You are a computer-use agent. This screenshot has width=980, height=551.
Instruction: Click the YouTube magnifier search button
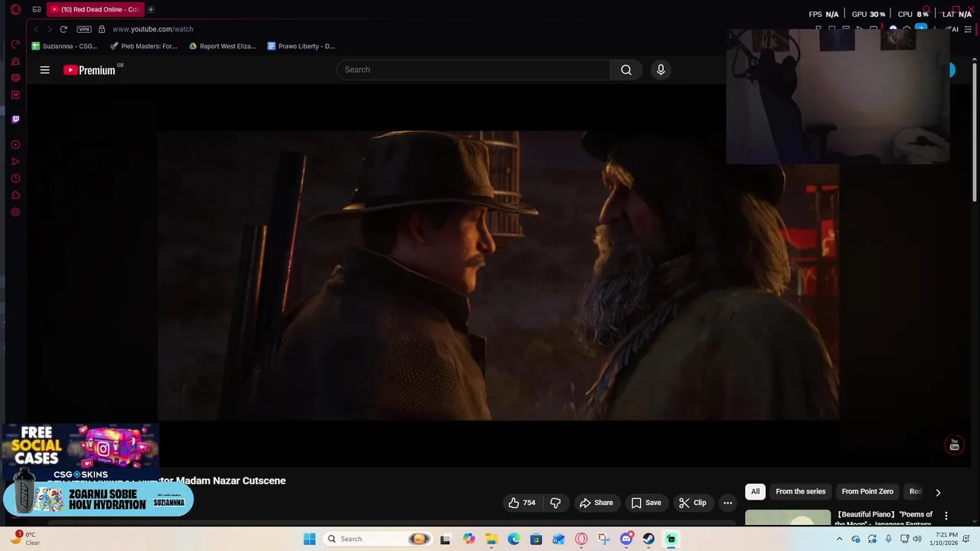626,70
